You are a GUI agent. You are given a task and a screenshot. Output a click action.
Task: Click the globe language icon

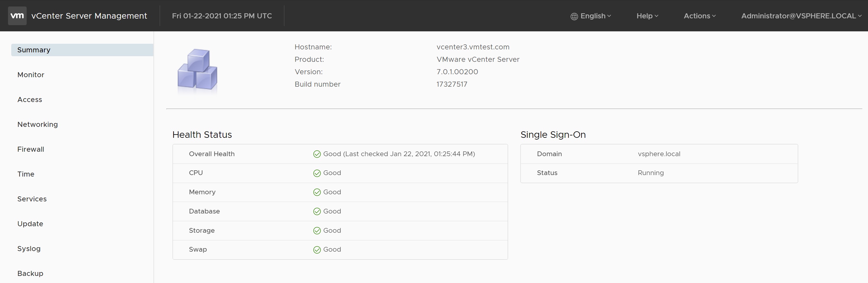(574, 17)
